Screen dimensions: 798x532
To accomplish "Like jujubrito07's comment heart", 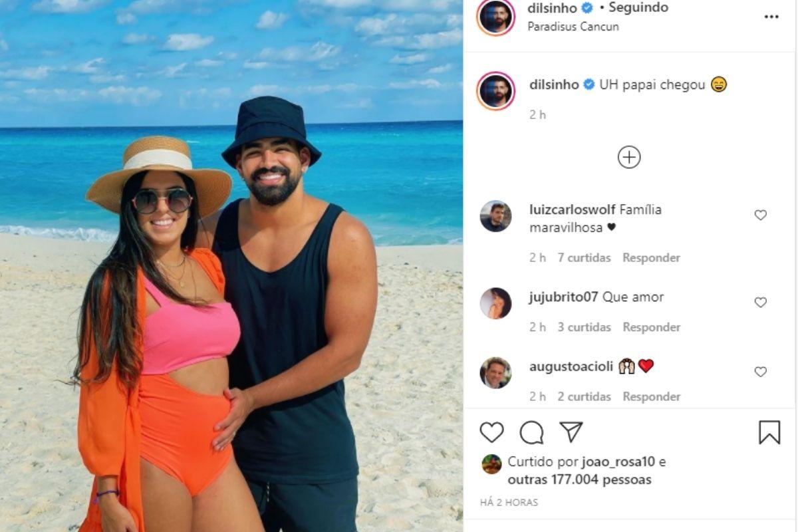I will tap(760, 302).
